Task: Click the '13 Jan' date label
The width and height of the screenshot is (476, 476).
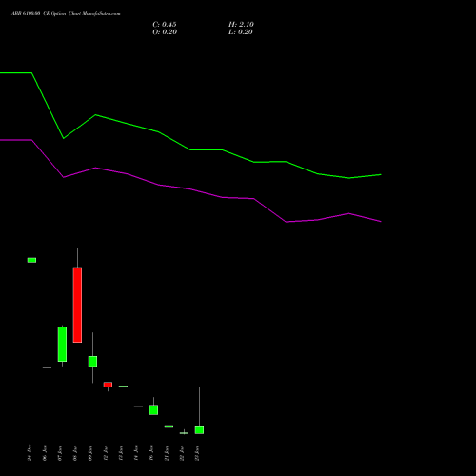Action: 121,453
